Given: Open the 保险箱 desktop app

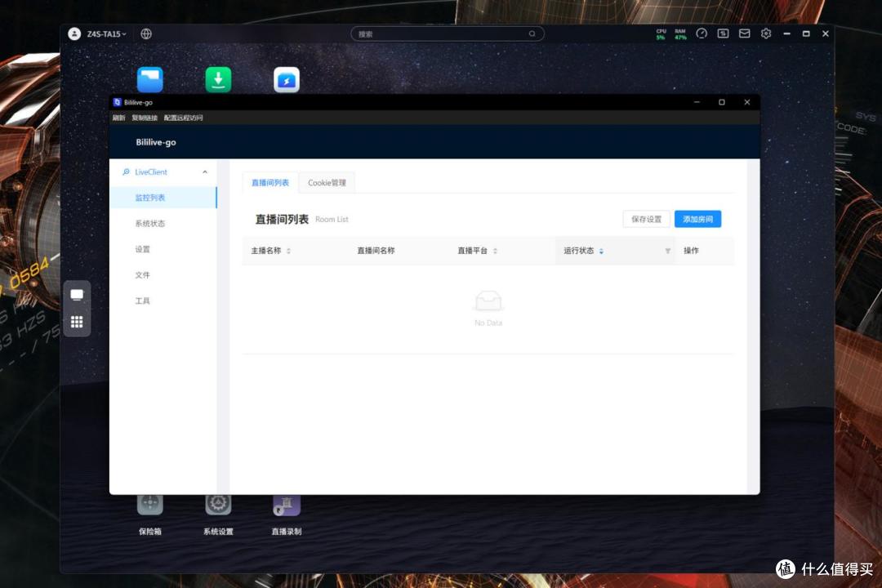Looking at the screenshot, I should tap(150, 516).
